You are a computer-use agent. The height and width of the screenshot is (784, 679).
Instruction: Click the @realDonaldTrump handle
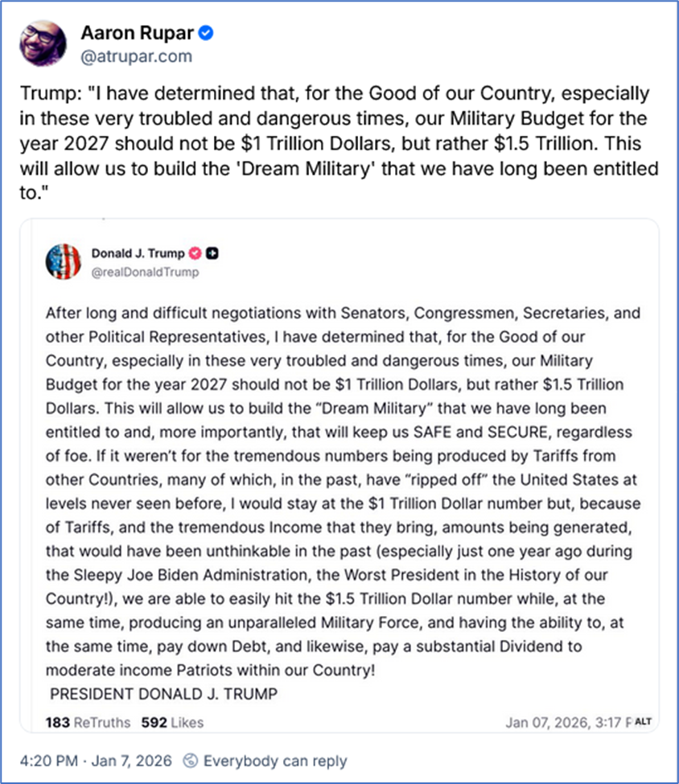(145, 272)
